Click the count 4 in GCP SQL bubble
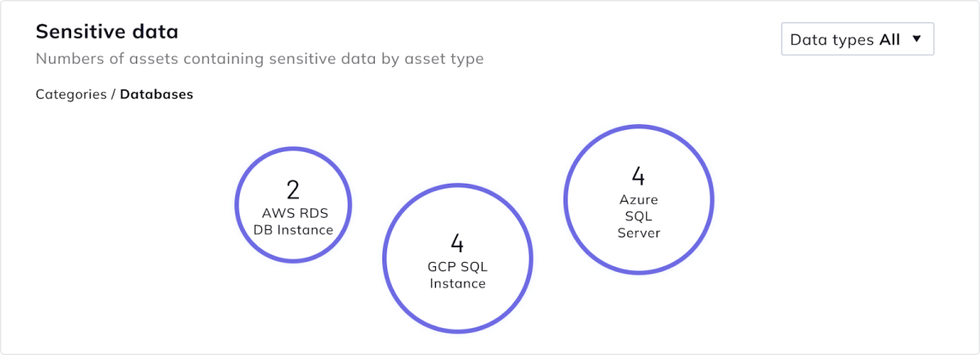The image size is (980, 355). (457, 243)
